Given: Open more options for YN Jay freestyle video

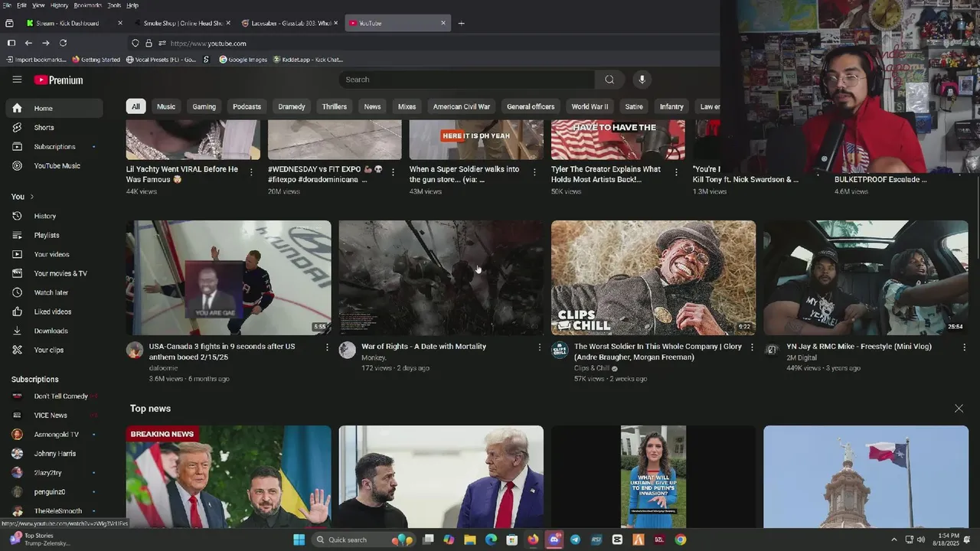Looking at the screenshot, I should coord(964,347).
